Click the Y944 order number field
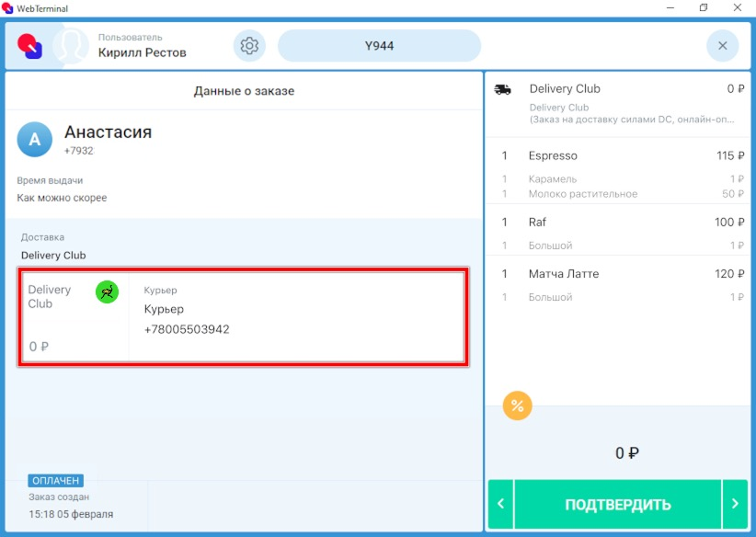 point(379,46)
